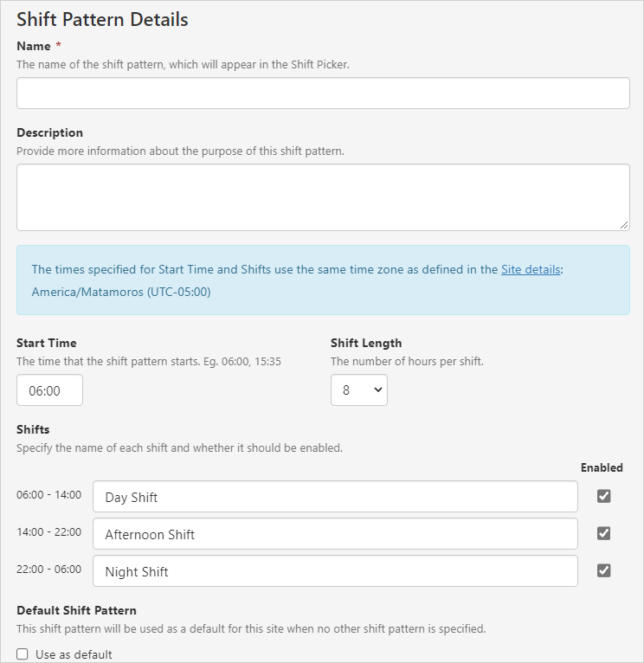644x663 pixels.
Task: Expand the Shift Length dropdown
Action: [359, 390]
